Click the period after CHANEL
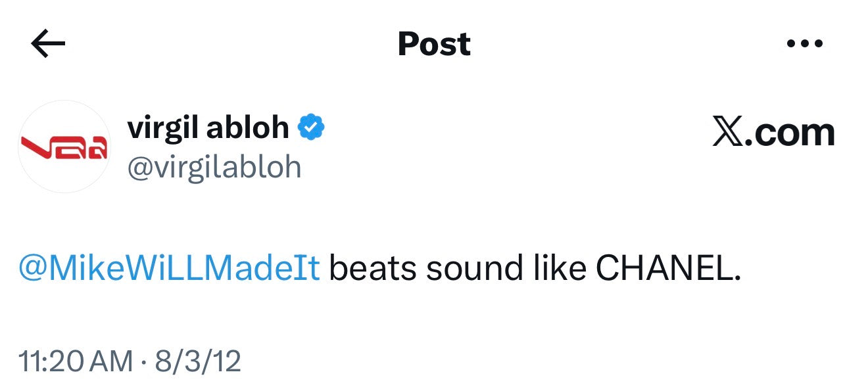 (737, 276)
